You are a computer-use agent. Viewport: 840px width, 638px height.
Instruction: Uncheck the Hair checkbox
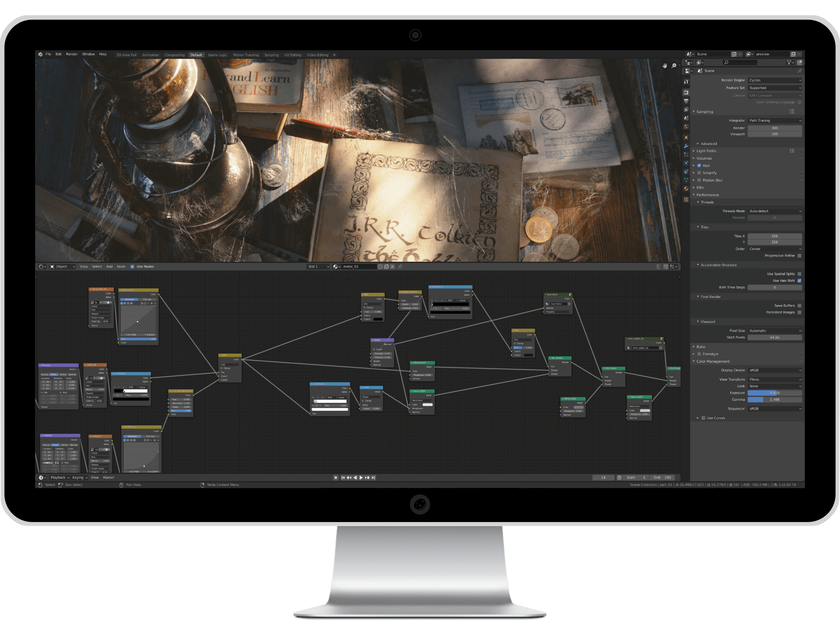pyautogui.click(x=699, y=166)
